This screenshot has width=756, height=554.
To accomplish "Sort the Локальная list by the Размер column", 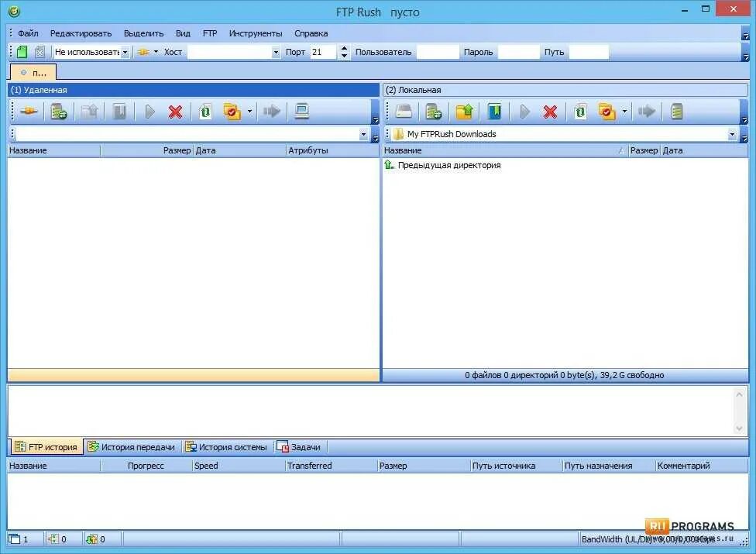I will pos(644,150).
